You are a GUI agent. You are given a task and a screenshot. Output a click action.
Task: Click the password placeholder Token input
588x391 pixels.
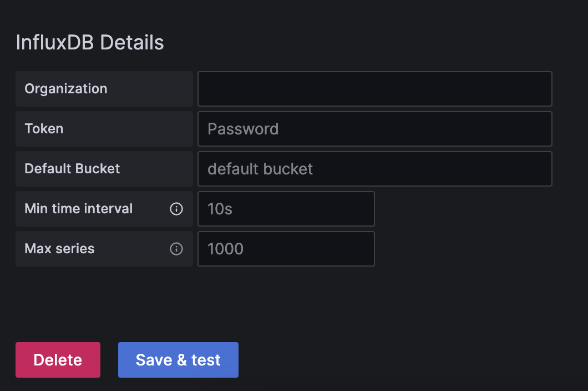[x=375, y=129]
